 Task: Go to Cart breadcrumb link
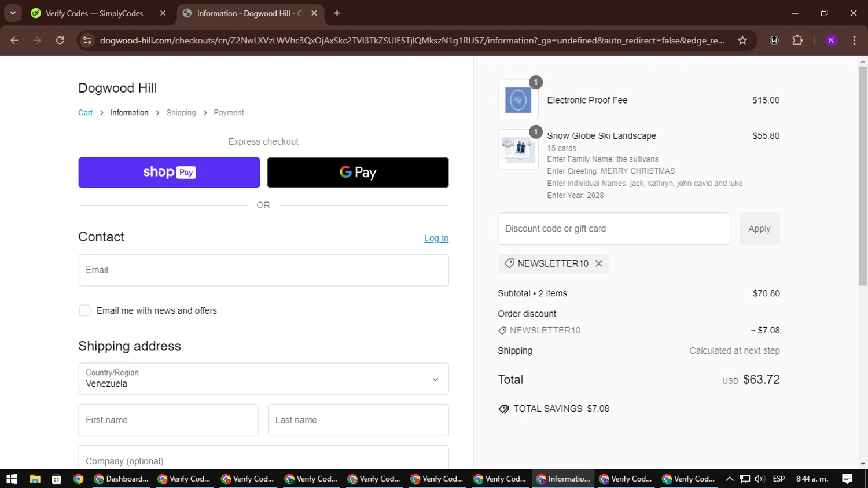coord(85,113)
